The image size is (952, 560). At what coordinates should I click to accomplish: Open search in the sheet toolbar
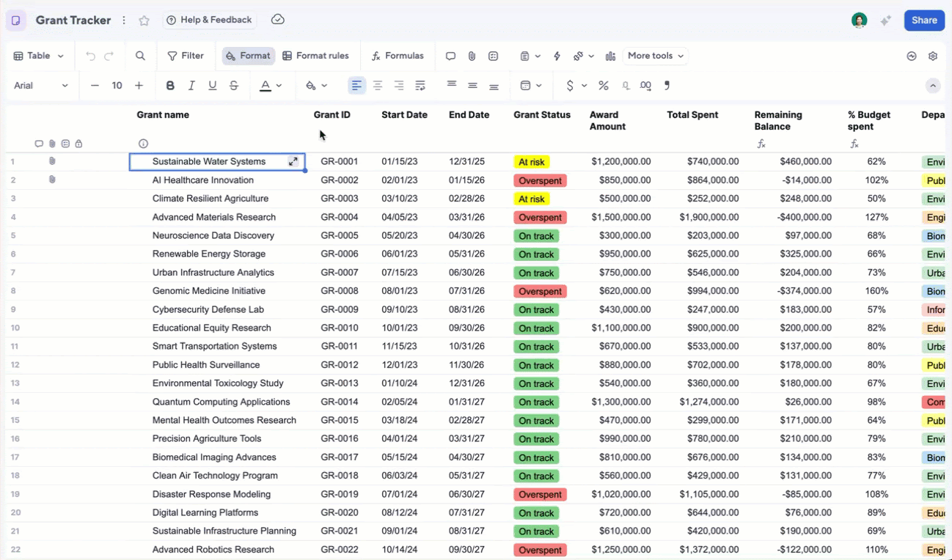[140, 56]
